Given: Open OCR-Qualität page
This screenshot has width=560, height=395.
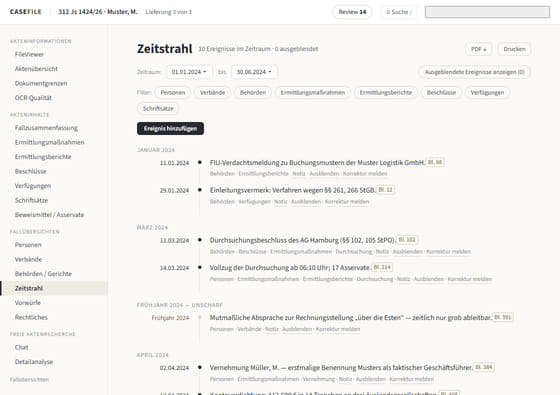Looking at the screenshot, I should 33,98.
